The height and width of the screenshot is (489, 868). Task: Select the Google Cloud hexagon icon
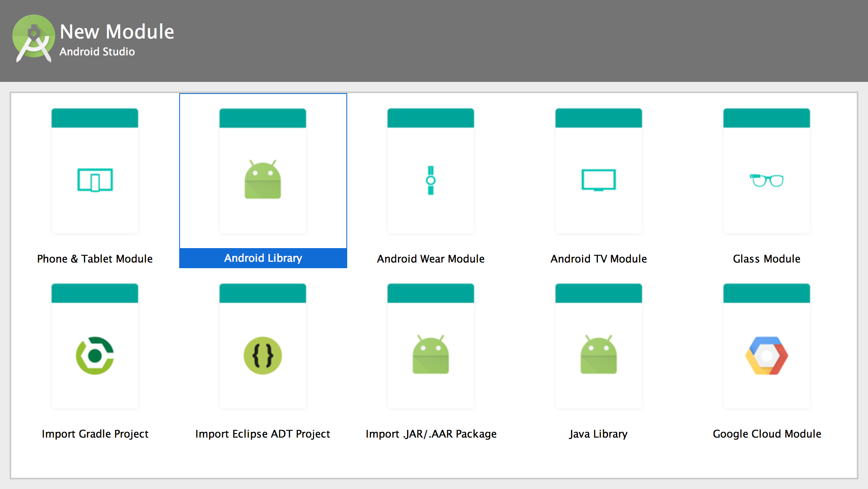coord(767,355)
